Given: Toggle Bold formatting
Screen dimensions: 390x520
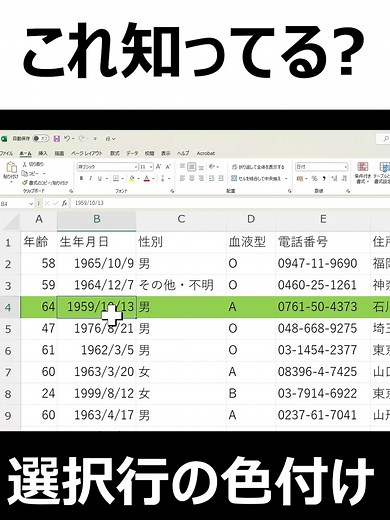Looking at the screenshot, I should (x=81, y=179).
